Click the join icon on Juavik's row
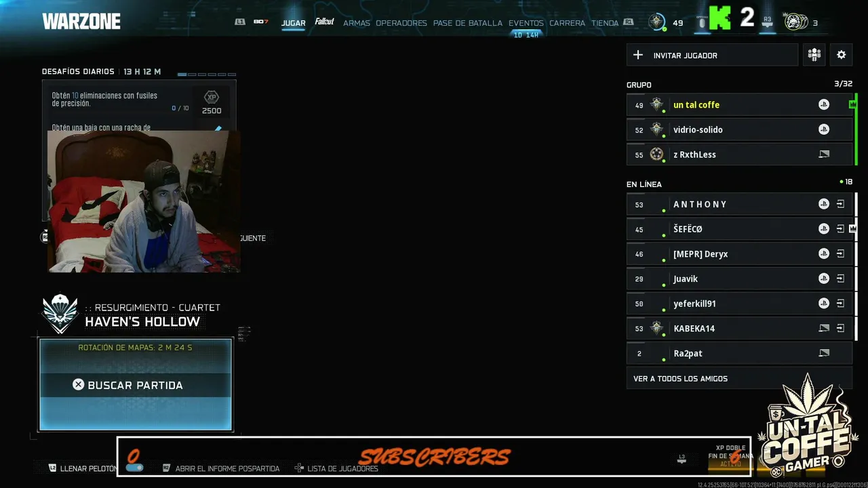Image resolution: width=868 pixels, height=488 pixels. tap(840, 279)
